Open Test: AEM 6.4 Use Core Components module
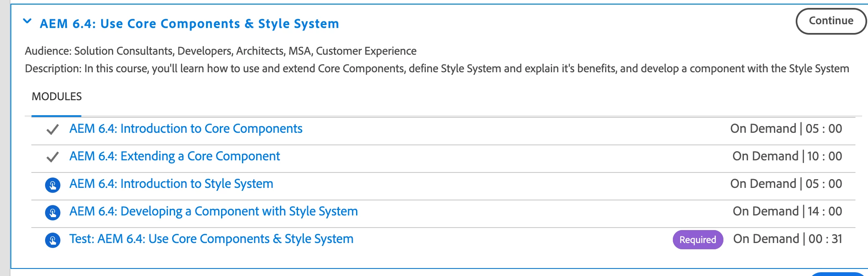The height and width of the screenshot is (276, 868). click(211, 239)
